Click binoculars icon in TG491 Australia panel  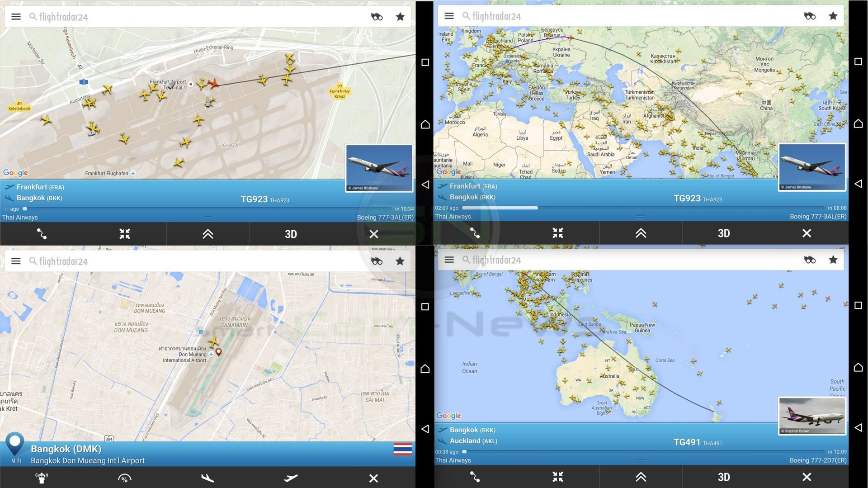click(810, 260)
